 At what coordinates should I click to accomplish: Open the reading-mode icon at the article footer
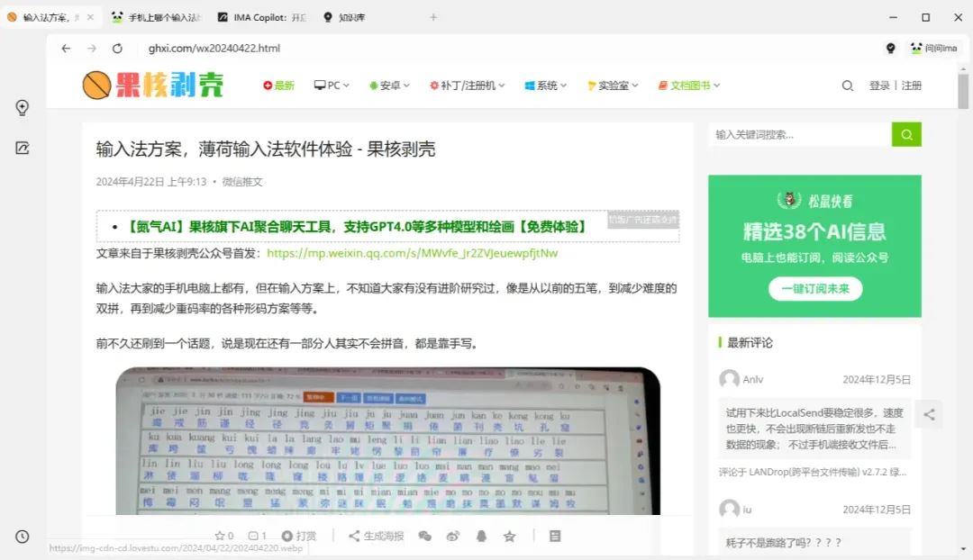point(555,536)
